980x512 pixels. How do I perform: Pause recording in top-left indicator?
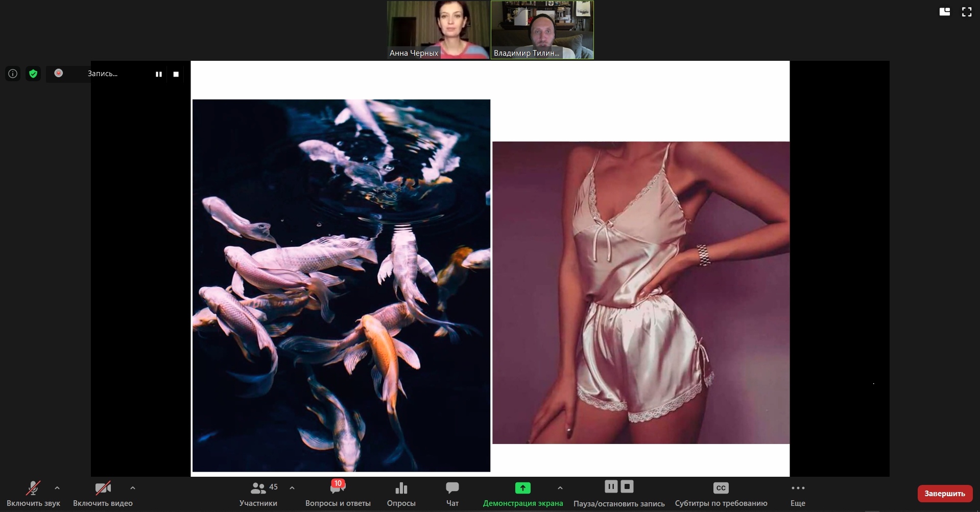point(159,74)
